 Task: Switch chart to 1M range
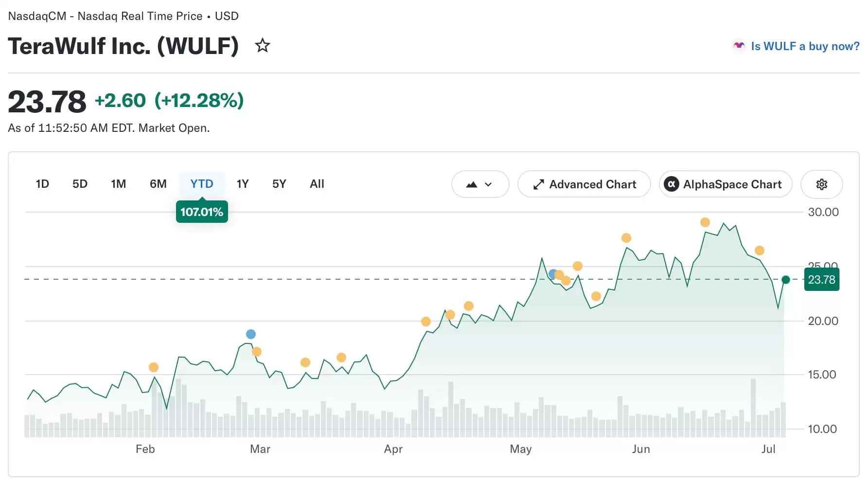point(118,184)
